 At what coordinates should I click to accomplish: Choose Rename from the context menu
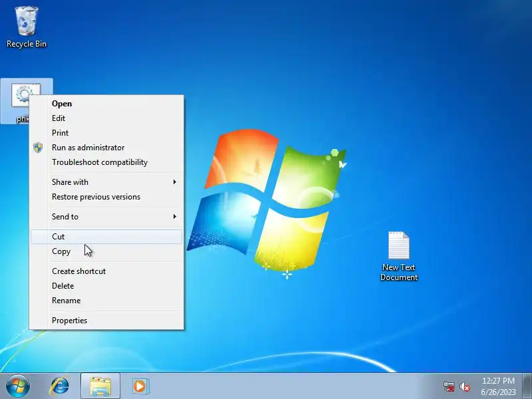(x=106, y=301)
